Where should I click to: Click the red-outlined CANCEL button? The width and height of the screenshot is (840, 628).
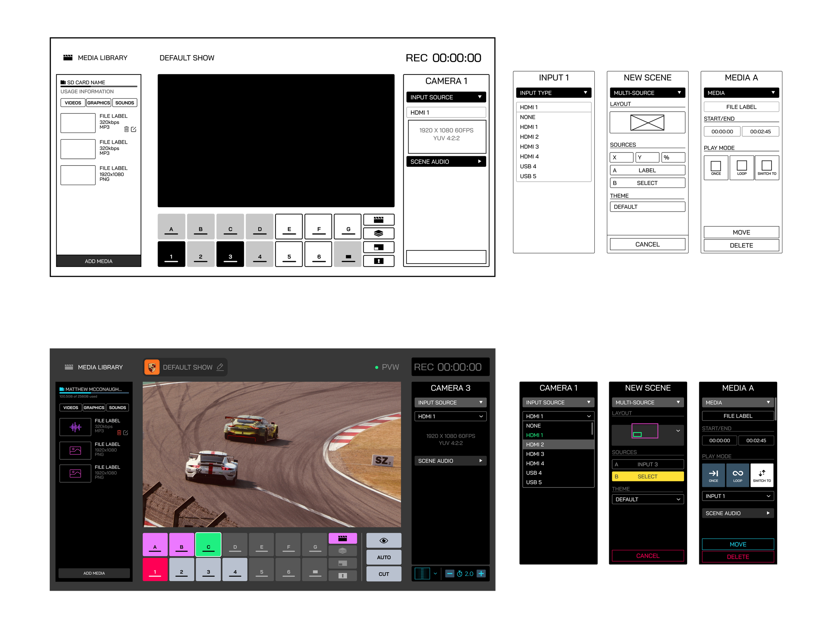click(x=647, y=555)
